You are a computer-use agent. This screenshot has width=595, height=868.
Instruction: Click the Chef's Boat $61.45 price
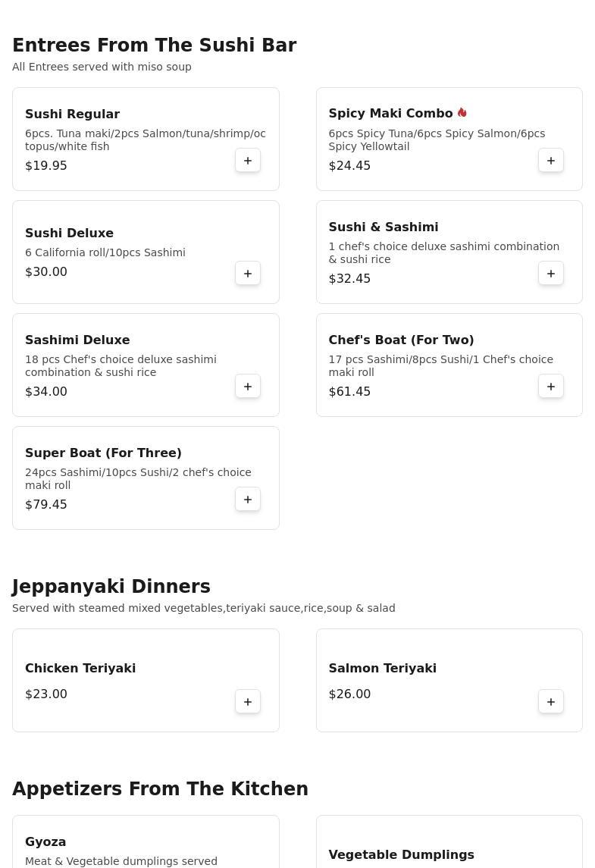tap(349, 392)
